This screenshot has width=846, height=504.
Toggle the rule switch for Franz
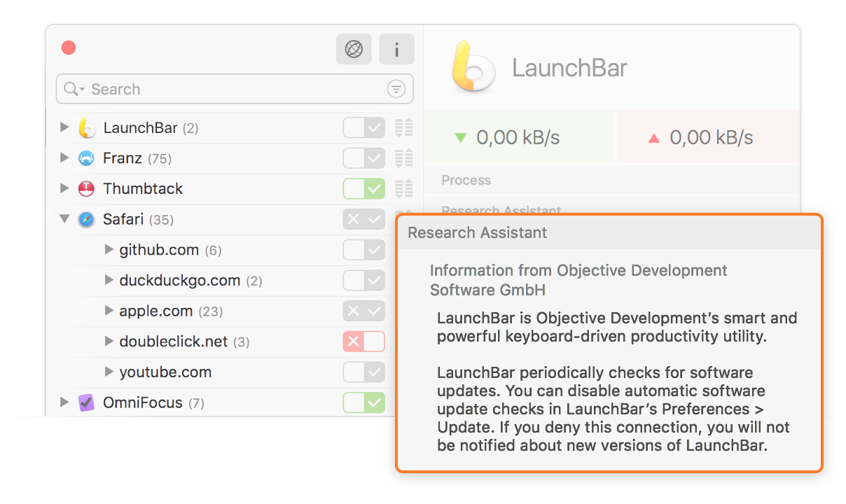click(364, 158)
